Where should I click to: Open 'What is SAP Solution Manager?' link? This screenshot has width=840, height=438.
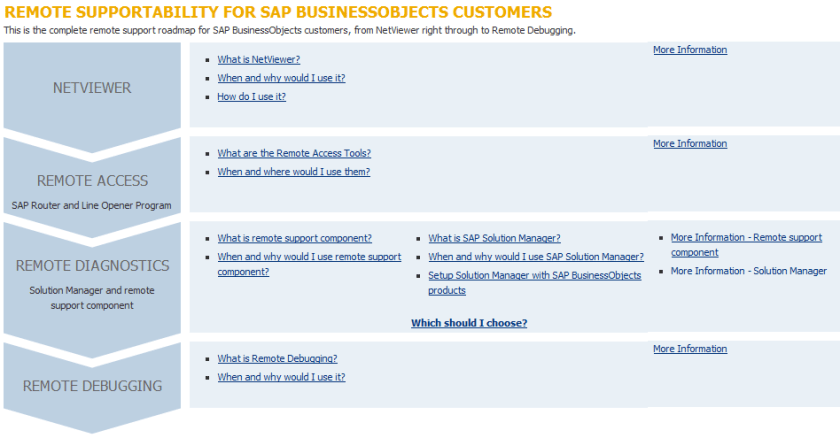click(494, 239)
